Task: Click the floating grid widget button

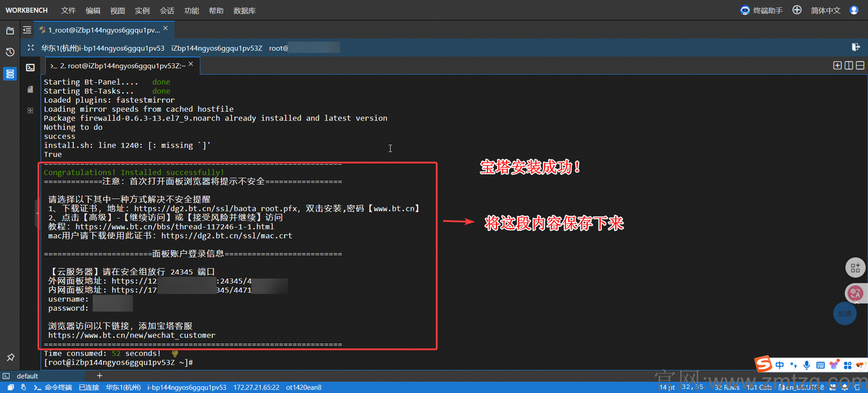Action: pyautogui.click(x=856, y=267)
